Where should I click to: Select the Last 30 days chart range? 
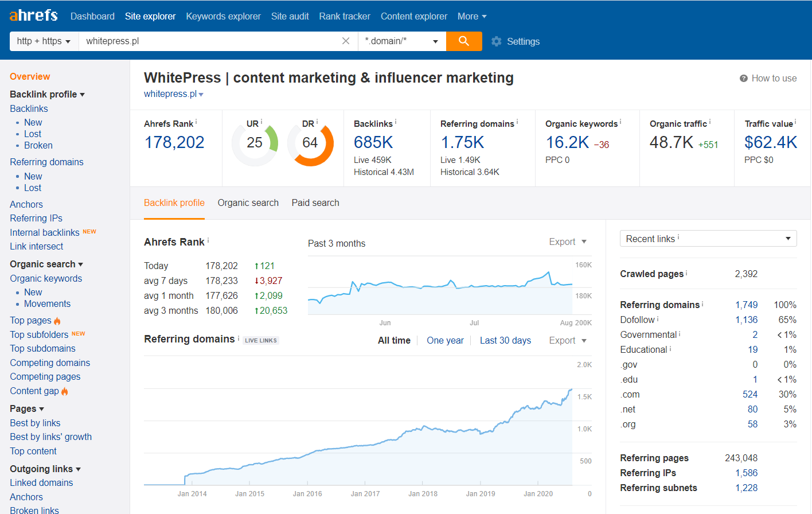pyautogui.click(x=505, y=341)
